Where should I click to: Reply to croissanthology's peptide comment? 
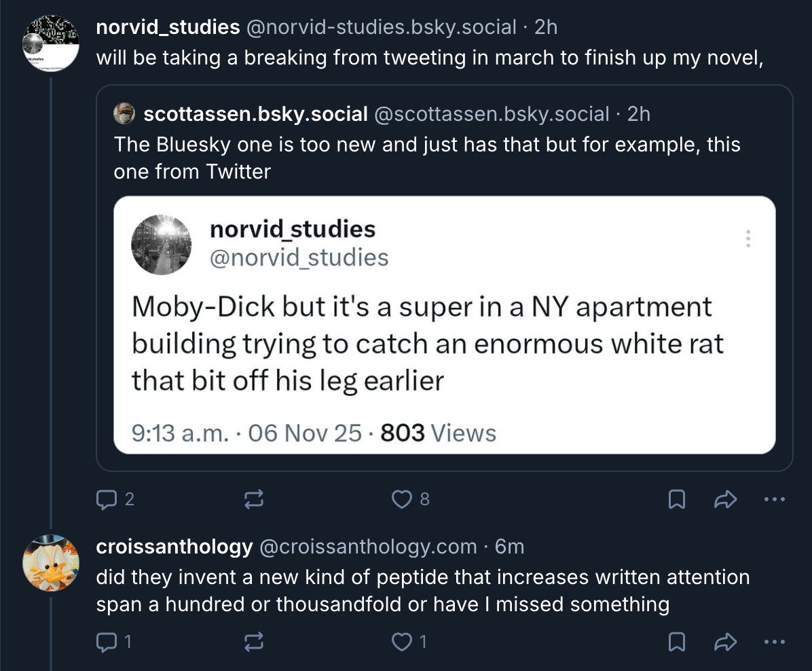point(107,642)
